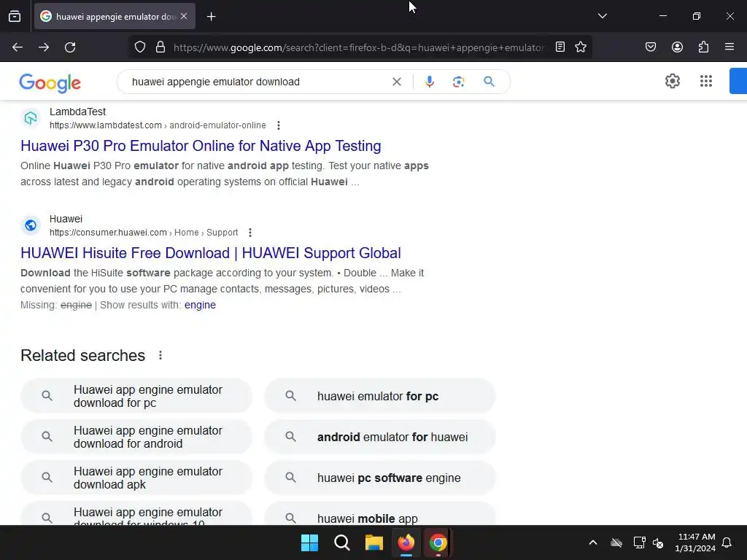
Task: Toggle reader view icon
Action: click(x=560, y=47)
